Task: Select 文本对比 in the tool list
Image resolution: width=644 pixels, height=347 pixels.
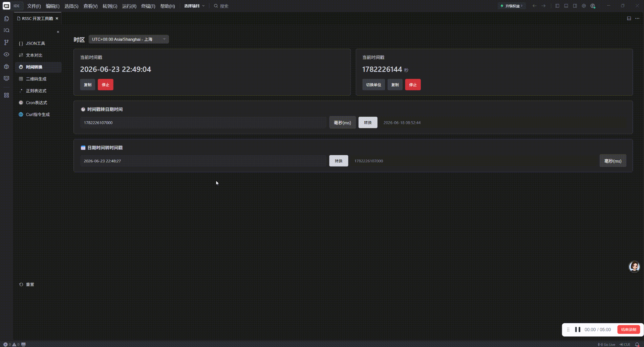Action: (x=38, y=55)
